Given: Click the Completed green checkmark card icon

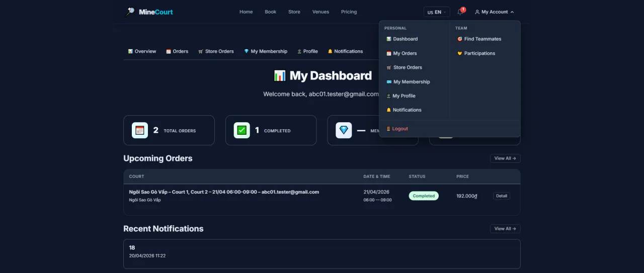Looking at the screenshot, I should [242, 130].
